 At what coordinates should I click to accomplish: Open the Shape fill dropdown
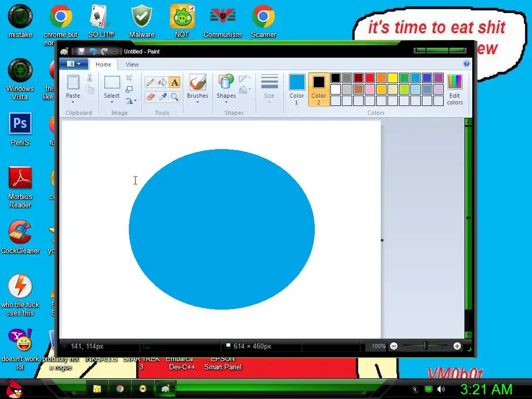click(x=245, y=89)
